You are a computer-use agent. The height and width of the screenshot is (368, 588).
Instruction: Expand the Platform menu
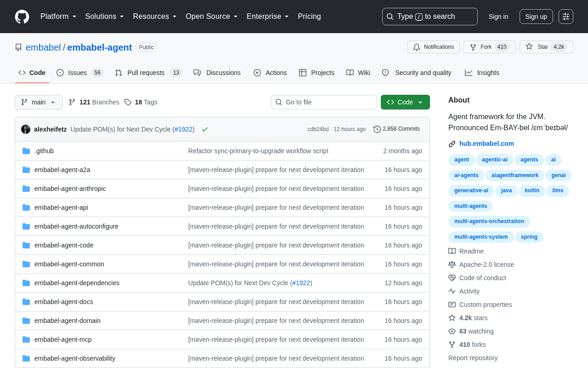coord(58,17)
